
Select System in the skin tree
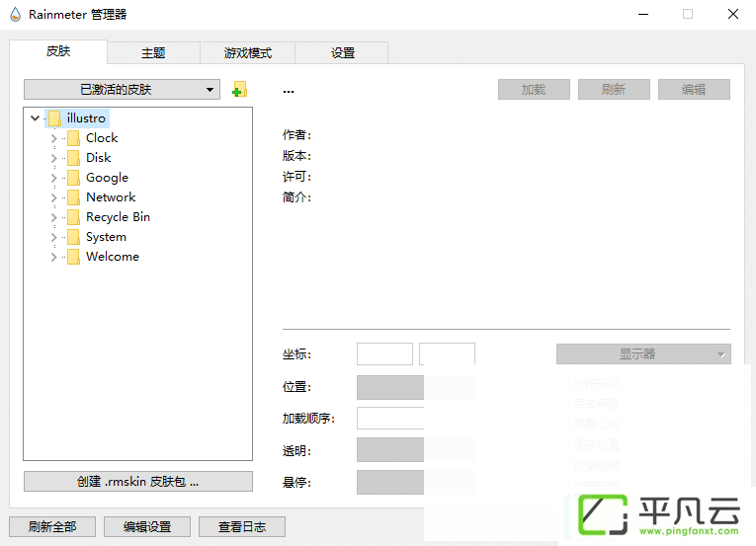point(106,237)
